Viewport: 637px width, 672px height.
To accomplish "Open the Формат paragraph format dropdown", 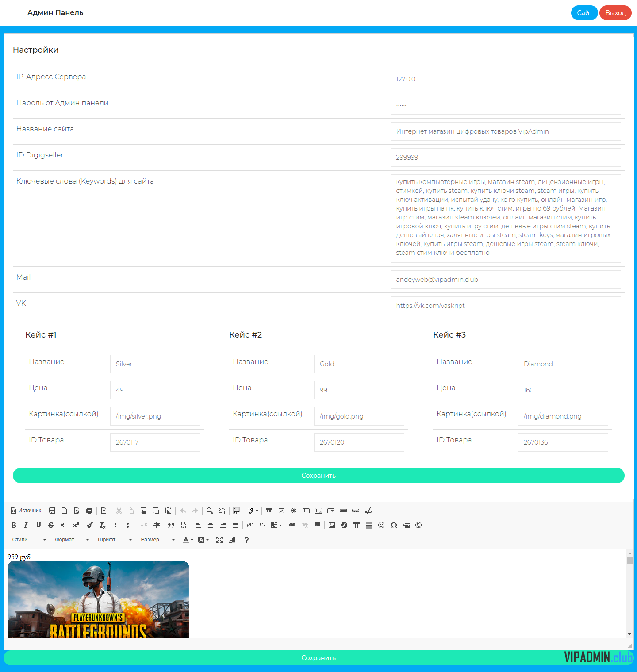I will point(72,540).
